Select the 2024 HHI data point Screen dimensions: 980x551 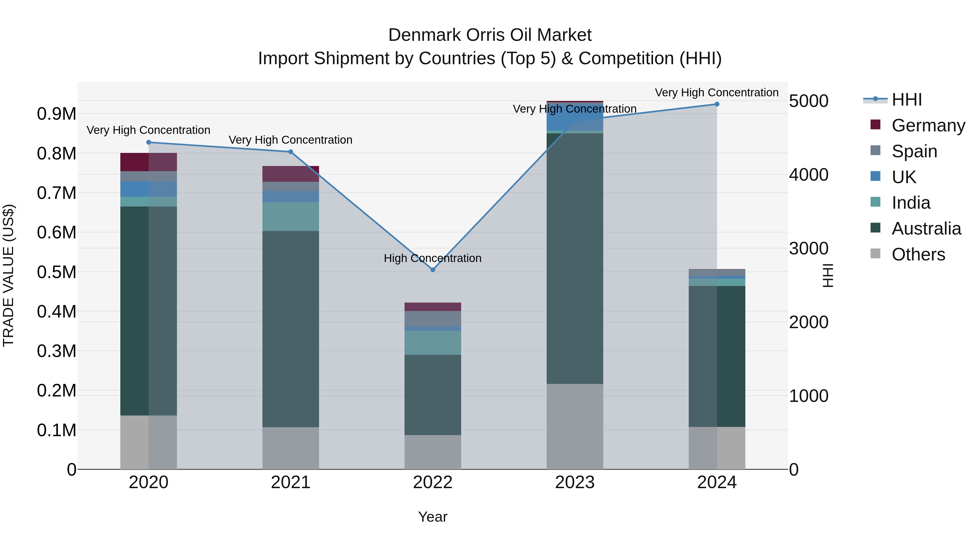click(x=717, y=104)
